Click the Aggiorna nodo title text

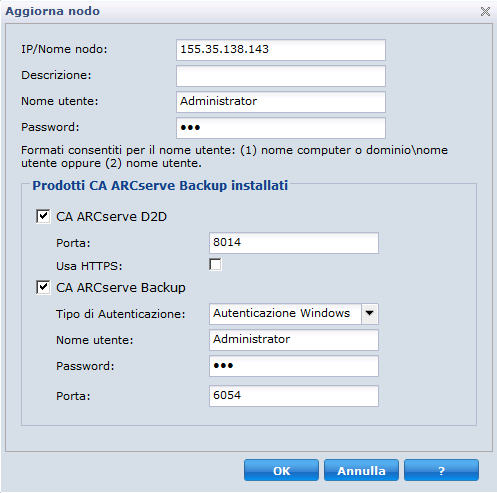point(53,11)
